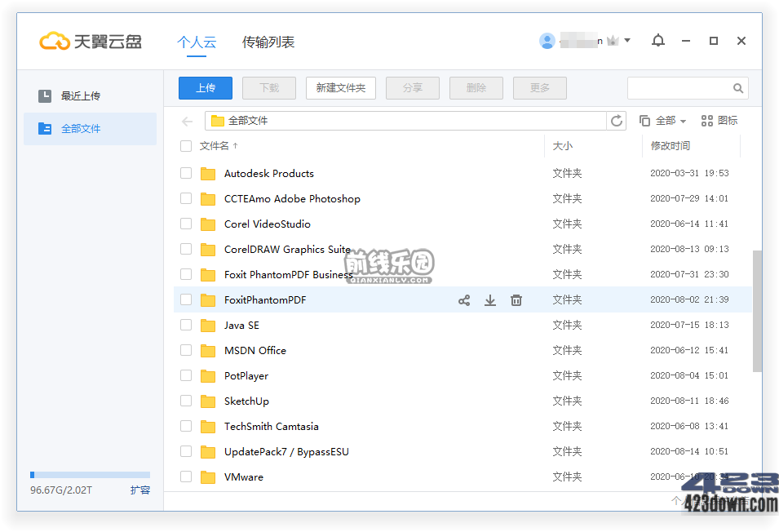Screen dimensions: 779x532
Task: Select the 96.67G/2.02T storage text
Action: [61, 490]
